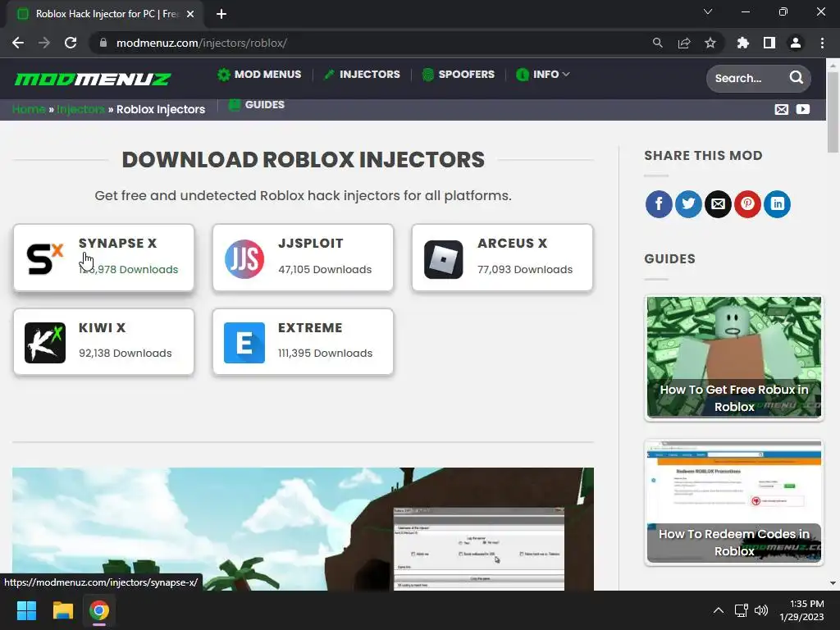Share this mod on LinkedIn
This screenshot has width=840, height=630.
[x=777, y=204]
